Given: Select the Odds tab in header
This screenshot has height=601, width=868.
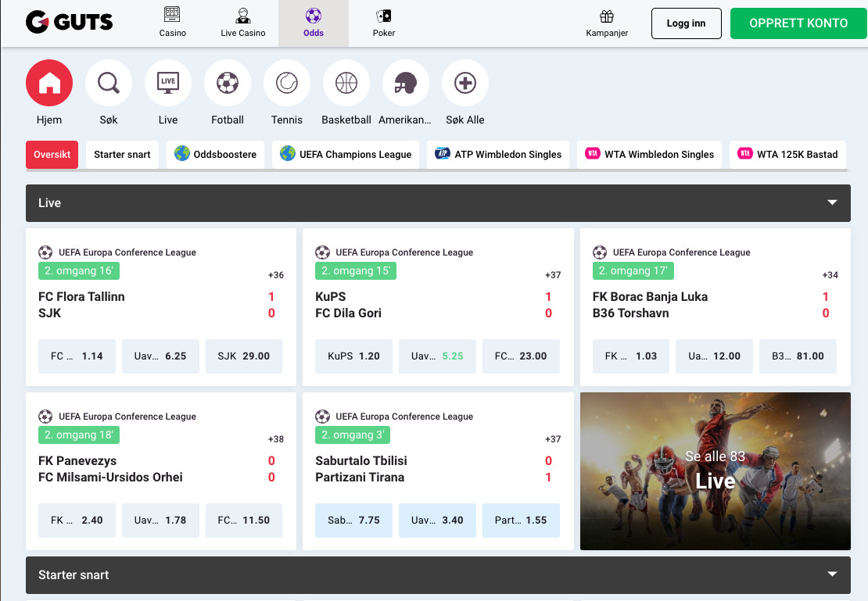Looking at the screenshot, I should pos(314,23).
